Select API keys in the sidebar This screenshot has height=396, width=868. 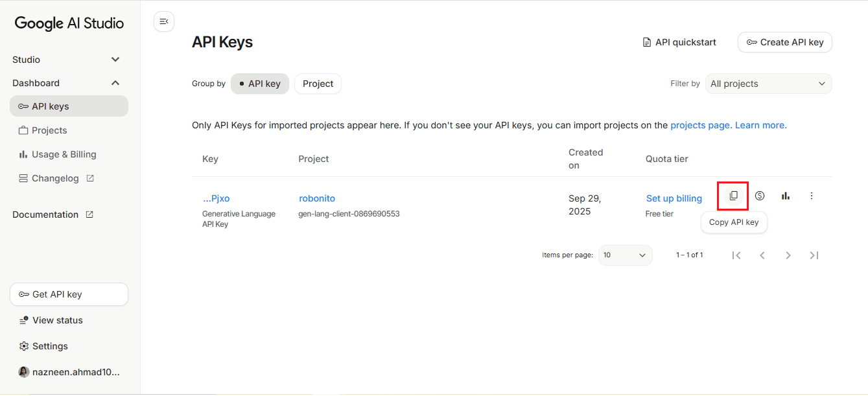(x=69, y=106)
